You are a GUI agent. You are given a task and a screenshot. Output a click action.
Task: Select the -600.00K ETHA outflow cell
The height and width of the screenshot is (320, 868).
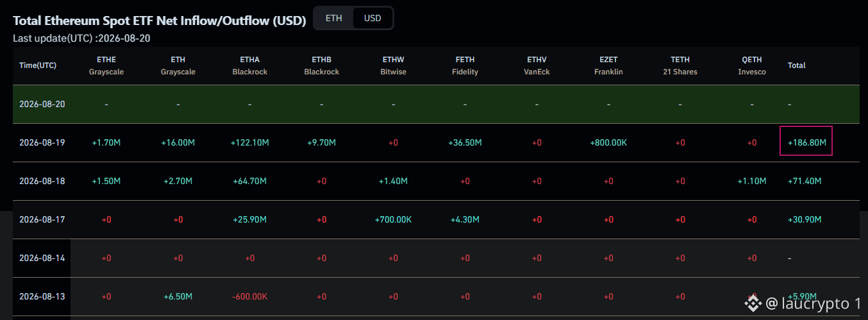click(250, 296)
